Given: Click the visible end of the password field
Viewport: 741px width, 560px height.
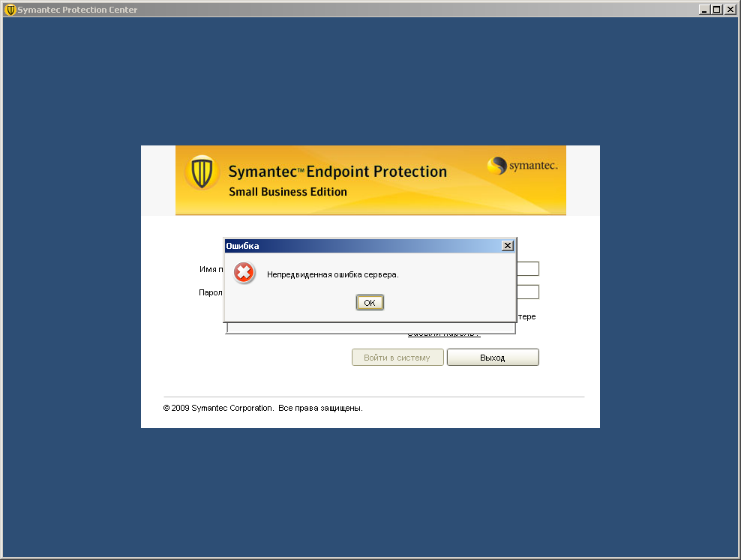Looking at the screenshot, I should pyautogui.click(x=528, y=292).
